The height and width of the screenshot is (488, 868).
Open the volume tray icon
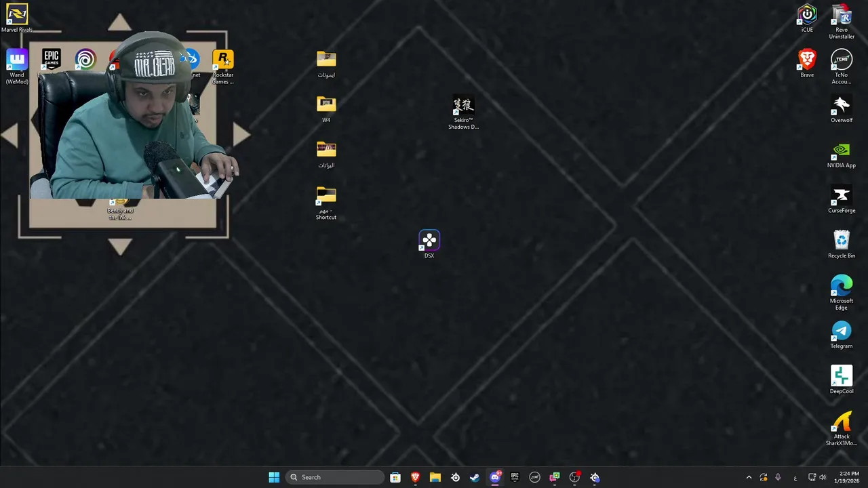823,477
